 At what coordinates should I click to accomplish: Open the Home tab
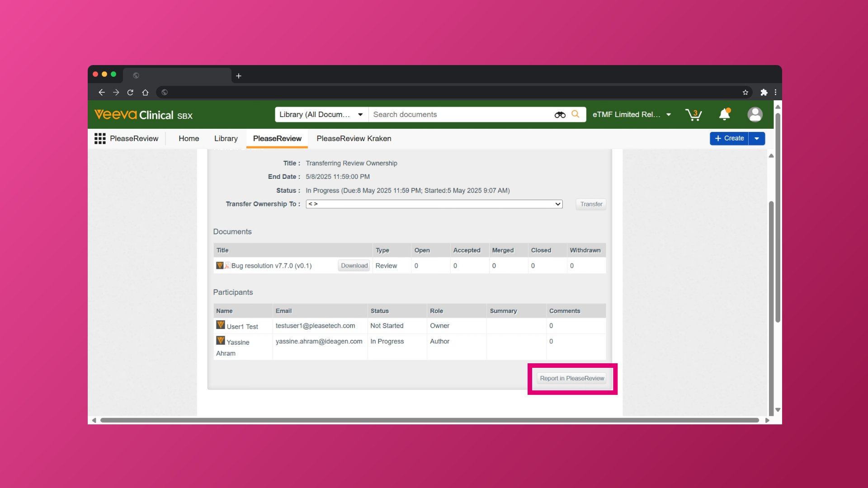click(189, 139)
